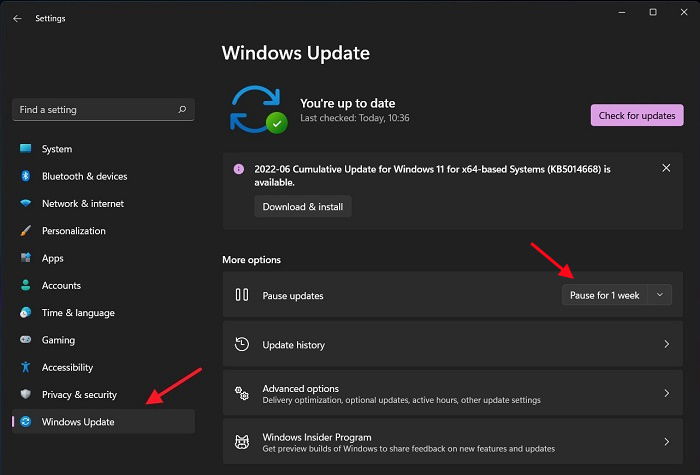Select Network & internet category
Screen dimensions: 700x475
tap(104, 203)
